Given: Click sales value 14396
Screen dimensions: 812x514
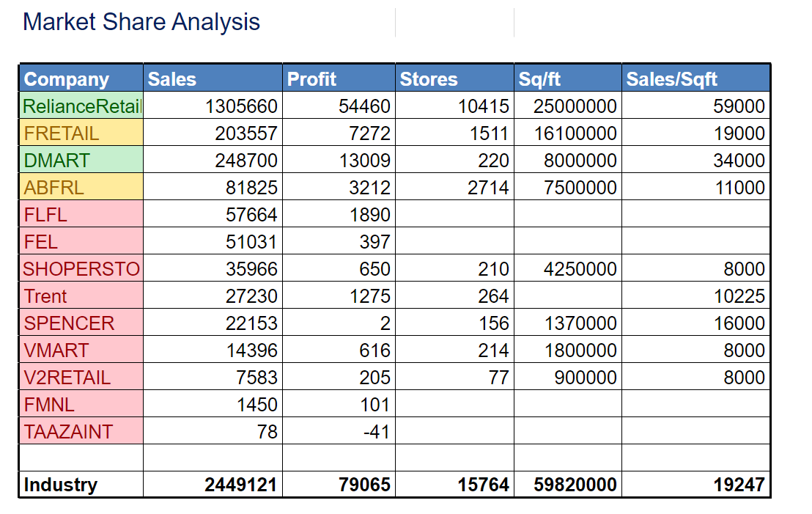Looking at the screenshot, I should (x=251, y=350).
